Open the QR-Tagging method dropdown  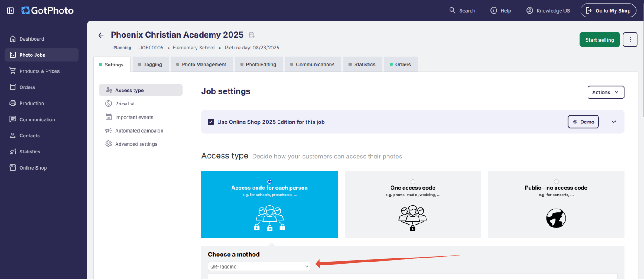pyautogui.click(x=259, y=266)
